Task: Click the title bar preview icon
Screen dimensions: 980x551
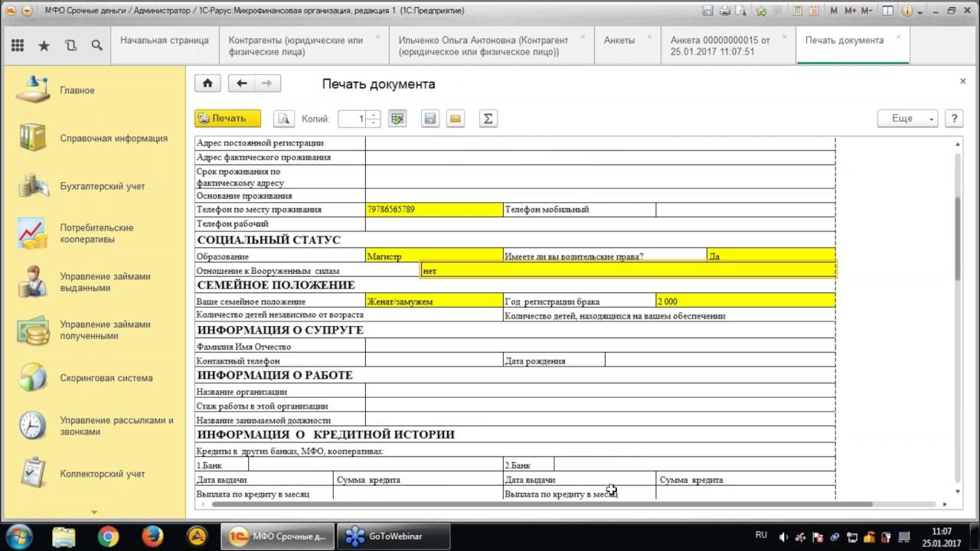Action: click(741, 11)
